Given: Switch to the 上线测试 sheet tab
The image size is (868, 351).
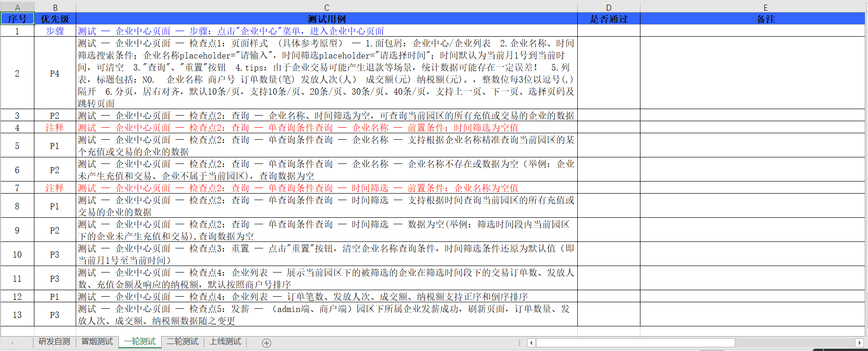Looking at the screenshot, I should (225, 342).
